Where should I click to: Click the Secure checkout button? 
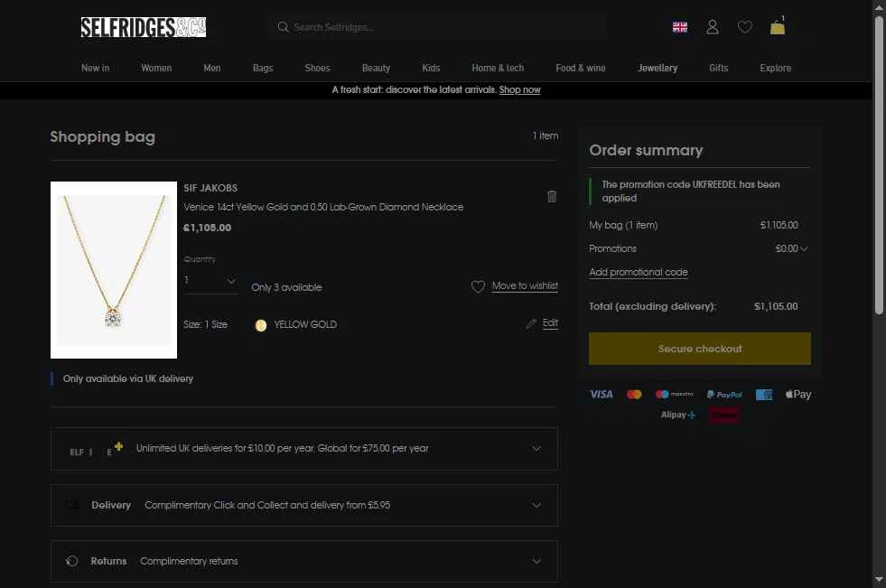click(700, 349)
